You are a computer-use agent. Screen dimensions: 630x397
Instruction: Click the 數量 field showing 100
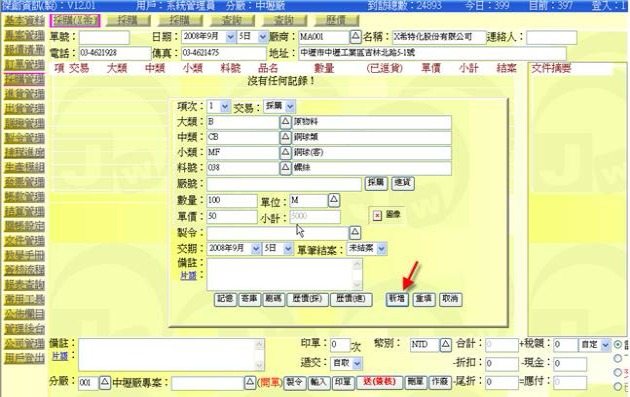tap(232, 201)
